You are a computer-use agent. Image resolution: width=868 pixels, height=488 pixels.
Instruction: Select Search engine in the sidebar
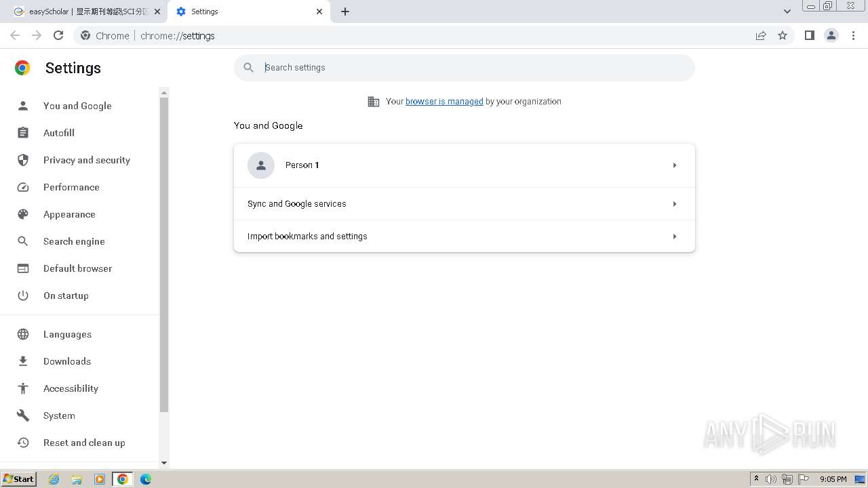(74, 241)
